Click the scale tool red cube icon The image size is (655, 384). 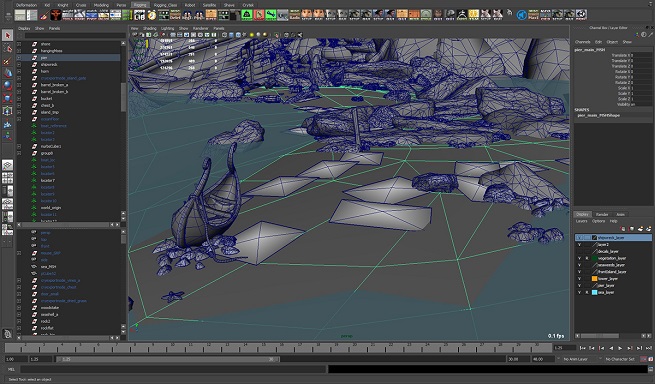(x=7, y=98)
